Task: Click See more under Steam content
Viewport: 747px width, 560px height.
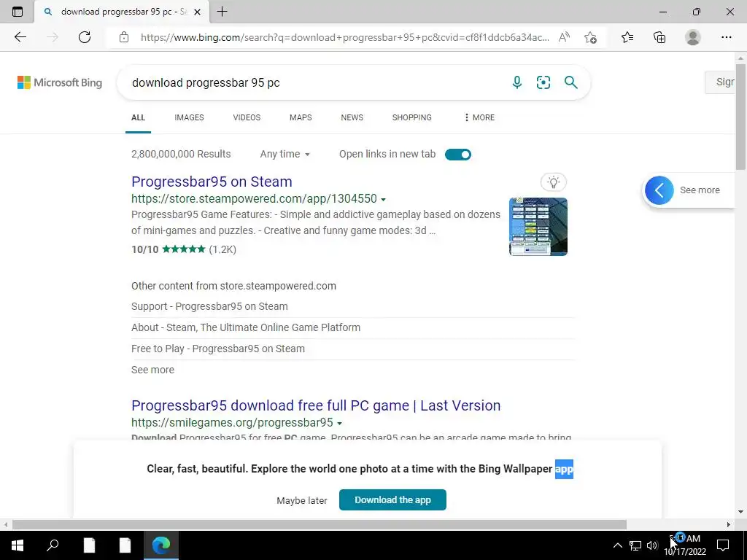Action: 152,370
